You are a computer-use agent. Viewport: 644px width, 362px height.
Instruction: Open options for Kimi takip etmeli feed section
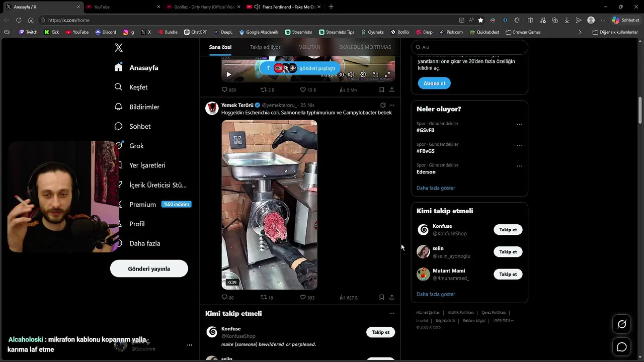pos(392,313)
